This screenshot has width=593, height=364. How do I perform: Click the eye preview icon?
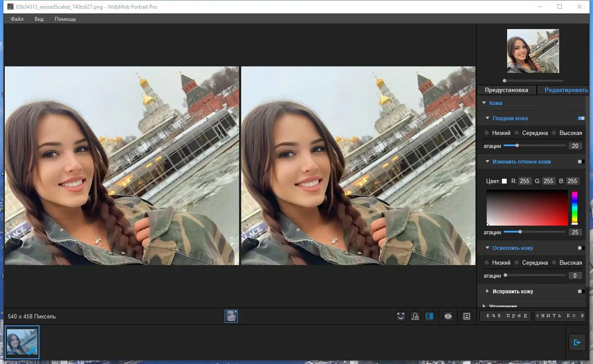pyautogui.click(x=448, y=316)
